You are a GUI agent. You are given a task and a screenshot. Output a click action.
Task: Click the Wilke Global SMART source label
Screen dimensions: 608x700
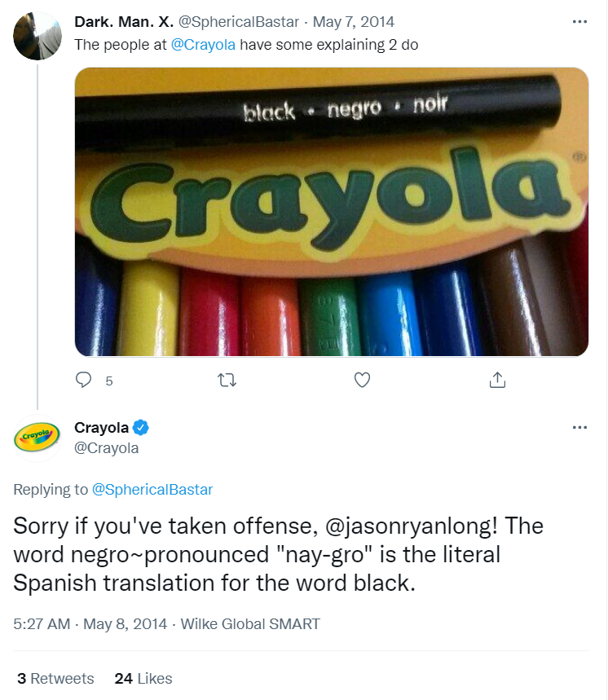250,624
